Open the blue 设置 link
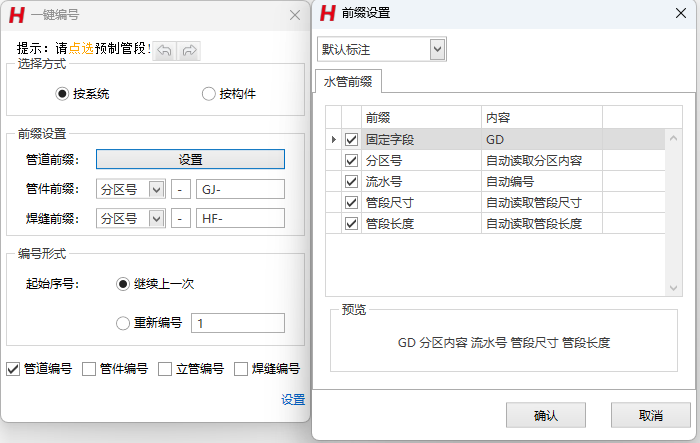The image size is (700, 443). pyautogui.click(x=292, y=399)
